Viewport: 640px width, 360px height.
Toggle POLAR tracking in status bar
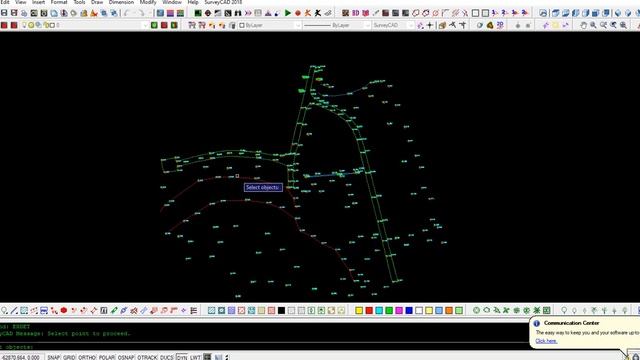[x=107, y=357]
